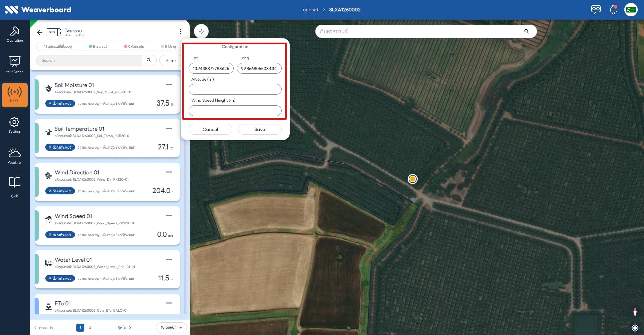Set location for Wind Speed 01
This screenshot has width=644, height=335.
point(60,235)
